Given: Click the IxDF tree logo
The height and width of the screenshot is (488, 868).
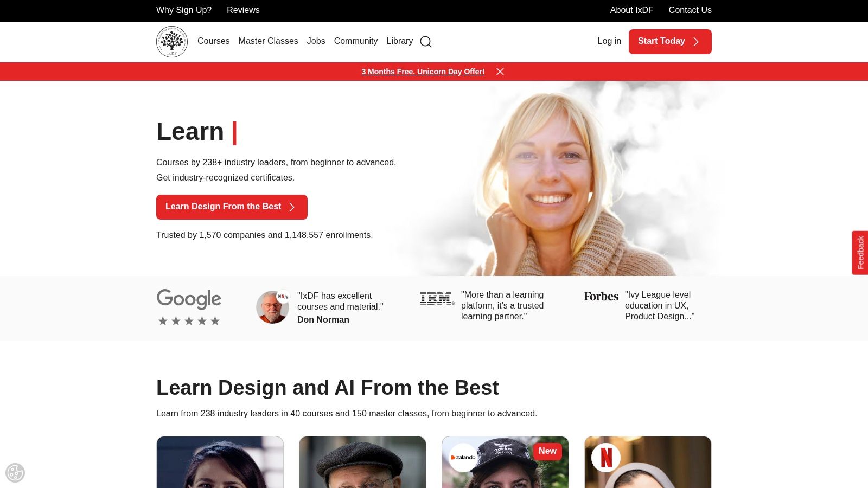Looking at the screenshot, I should [x=171, y=41].
